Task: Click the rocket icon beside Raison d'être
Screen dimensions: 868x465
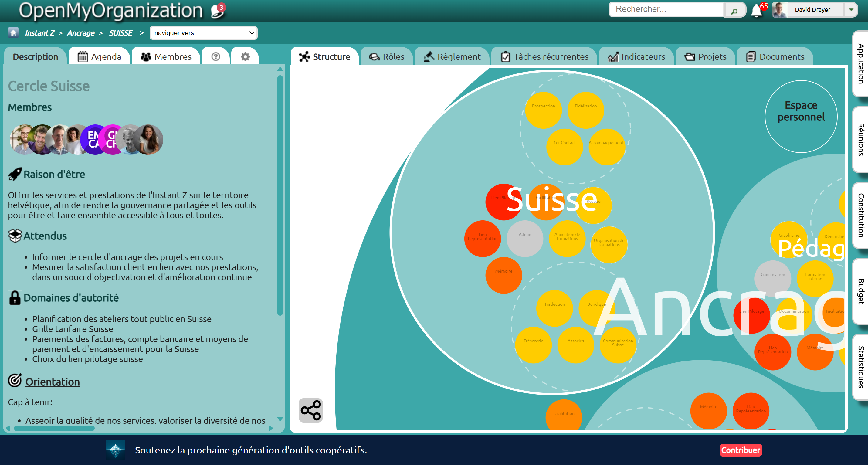Action: pyautogui.click(x=15, y=174)
